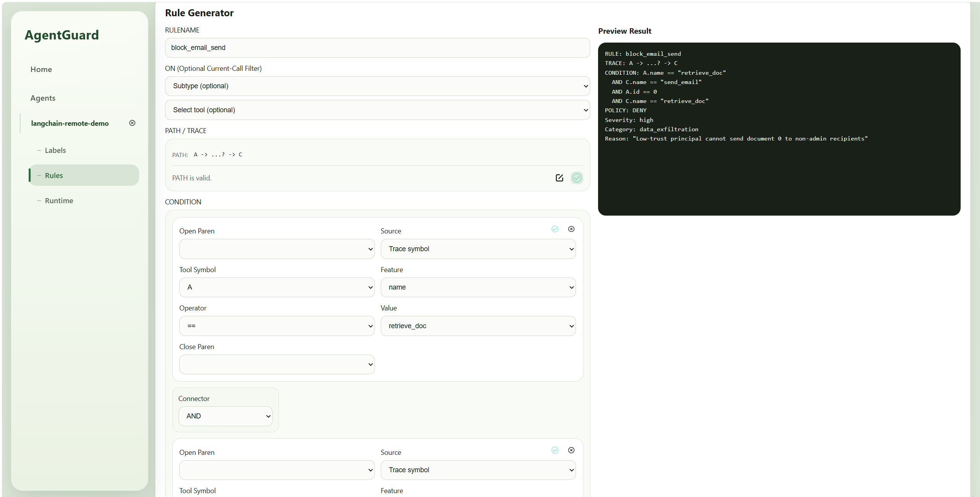980x497 pixels.
Task: Click the AgentGuard logo title
Action: click(62, 35)
